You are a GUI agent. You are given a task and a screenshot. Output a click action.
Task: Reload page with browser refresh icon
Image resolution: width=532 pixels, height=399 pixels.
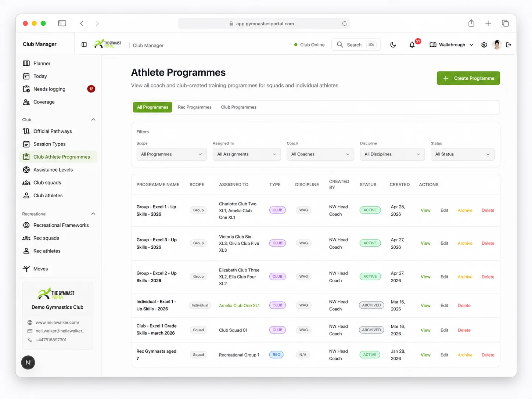[x=344, y=24]
